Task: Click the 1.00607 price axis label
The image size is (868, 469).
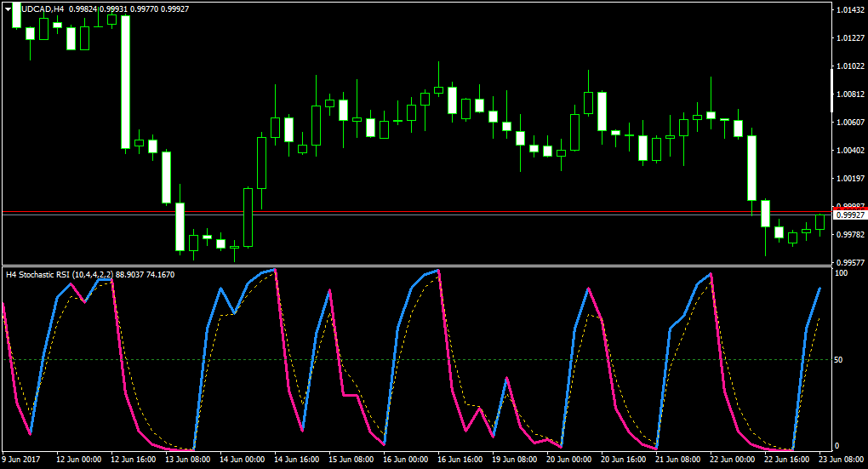Action: (850, 123)
